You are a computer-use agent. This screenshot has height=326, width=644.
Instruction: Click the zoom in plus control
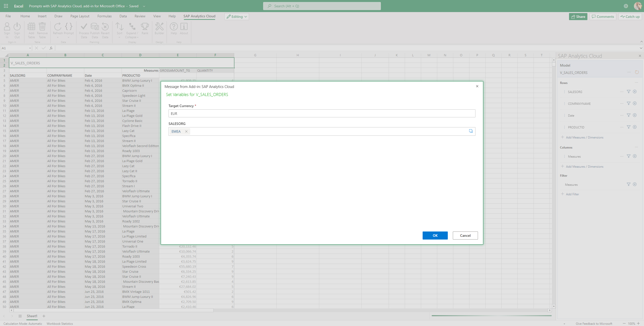638,323
